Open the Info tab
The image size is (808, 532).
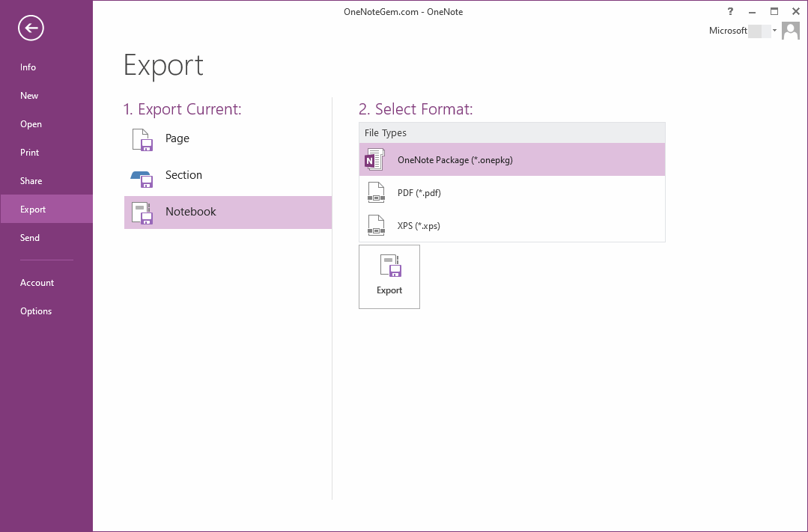(46, 67)
